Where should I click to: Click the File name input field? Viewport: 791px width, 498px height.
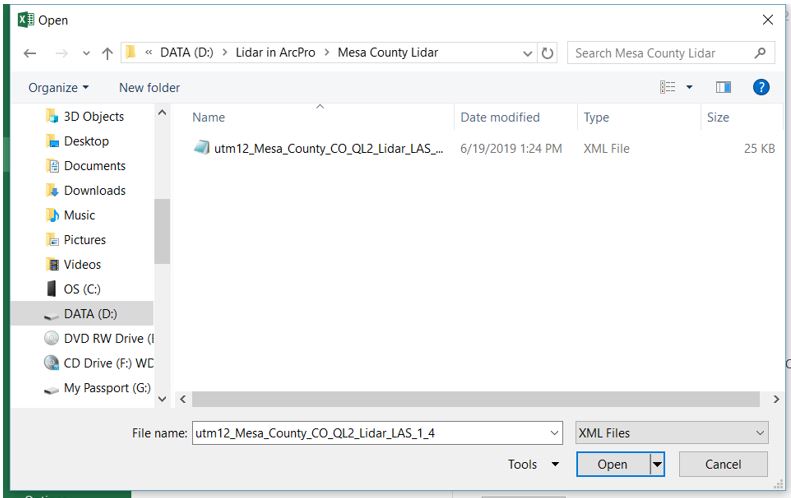(x=370, y=433)
